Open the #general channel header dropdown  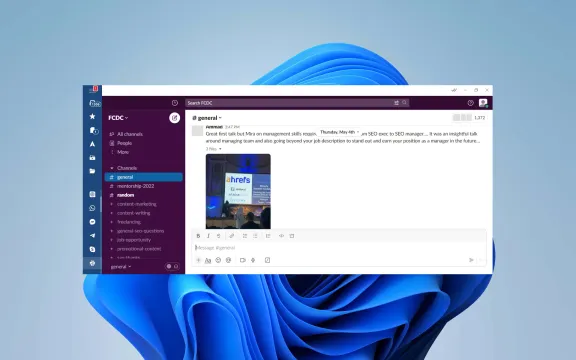pyautogui.click(x=207, y=118)
